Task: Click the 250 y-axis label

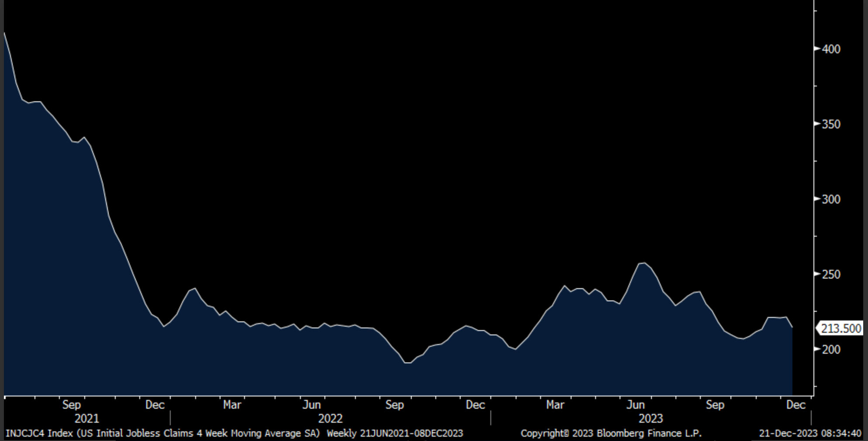Action: pyautogui.click(x=831, y=275)
